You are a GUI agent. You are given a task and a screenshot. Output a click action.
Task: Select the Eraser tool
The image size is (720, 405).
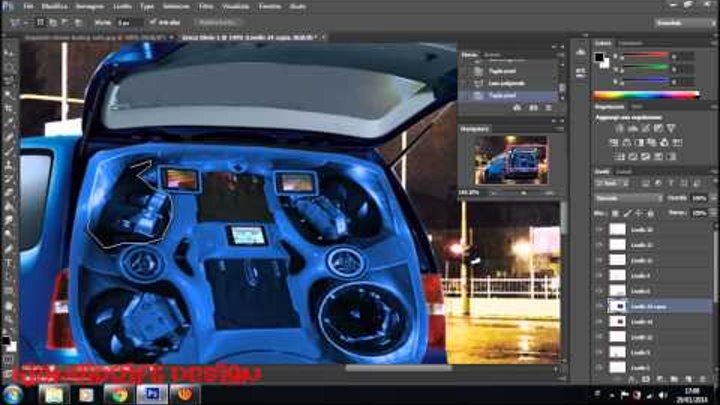(9, 192)
